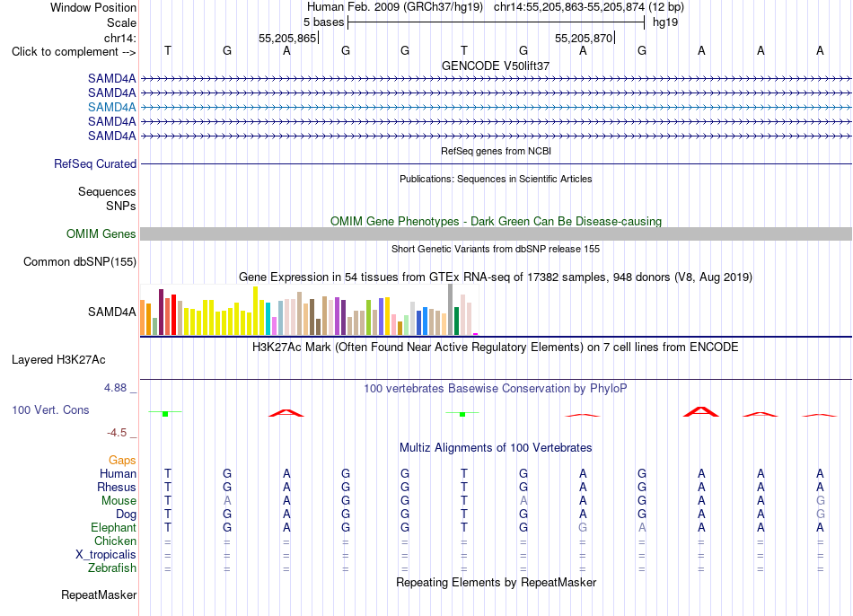Click the OMIM Gene Phenotypes green title
The image size is (853, 616).
[x=497, y=222]
